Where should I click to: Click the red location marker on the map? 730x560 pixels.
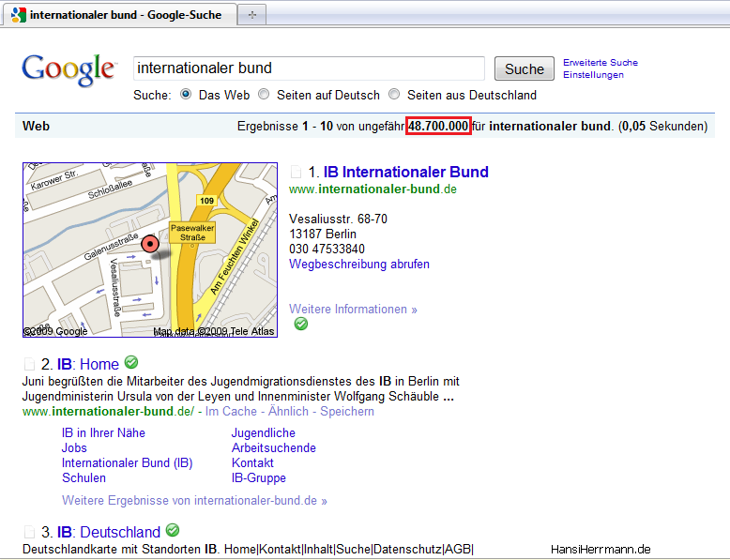150,244
